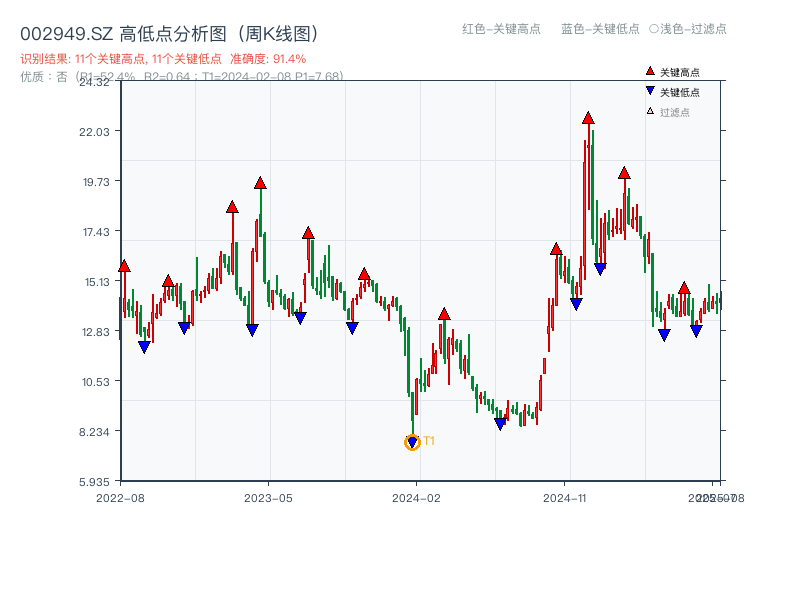Viewport: 800px width, 600px height.
Task: Click y-axis label 12.83
Action: (x=96, y=332)
